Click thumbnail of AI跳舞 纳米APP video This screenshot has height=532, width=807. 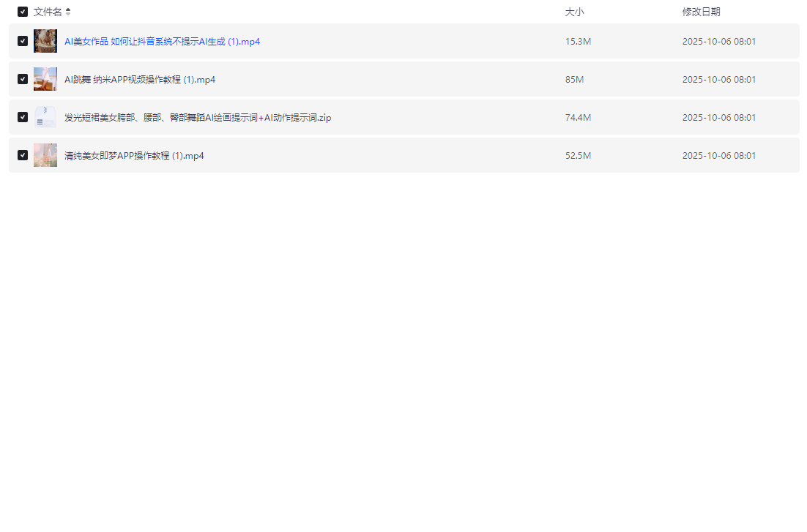[45, 79]
